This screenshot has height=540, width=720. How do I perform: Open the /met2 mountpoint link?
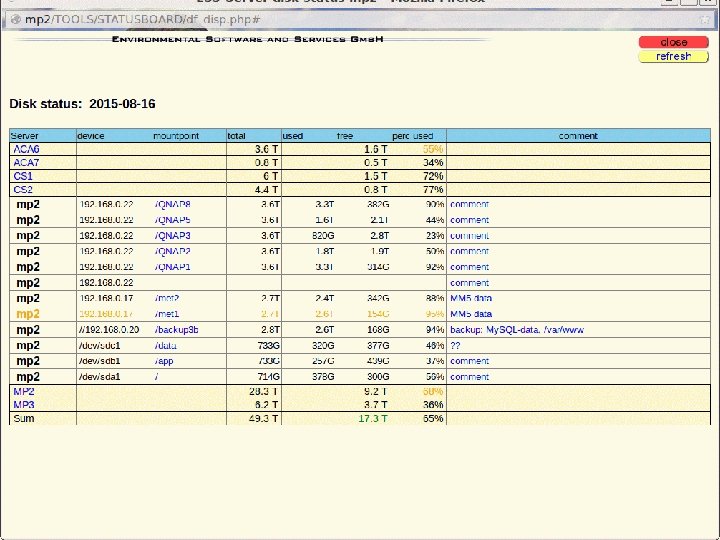click(167, 298)
